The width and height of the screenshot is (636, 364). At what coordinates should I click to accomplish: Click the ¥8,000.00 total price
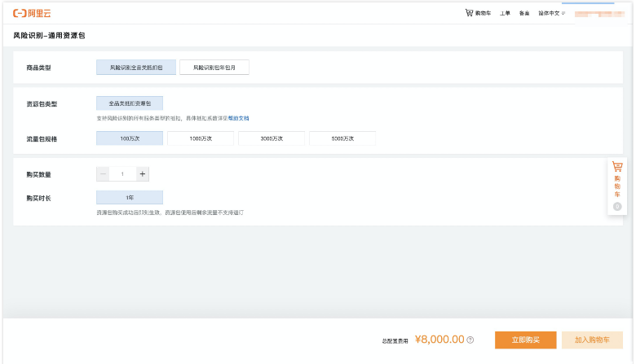(x=439, y=340)
